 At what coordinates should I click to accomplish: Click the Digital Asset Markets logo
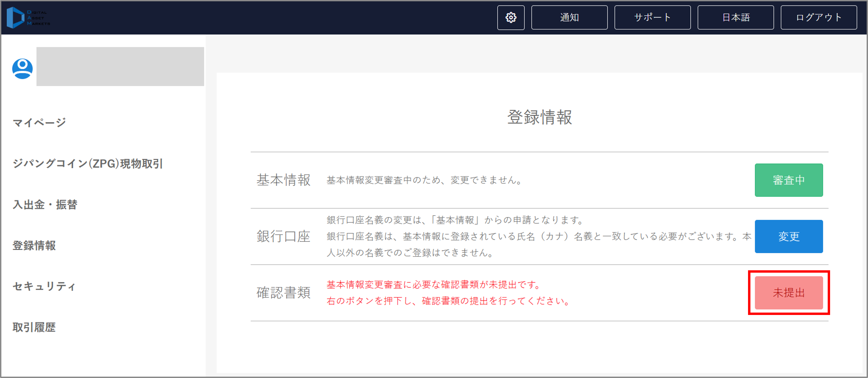pyautogui.click(x=28, y=18)
